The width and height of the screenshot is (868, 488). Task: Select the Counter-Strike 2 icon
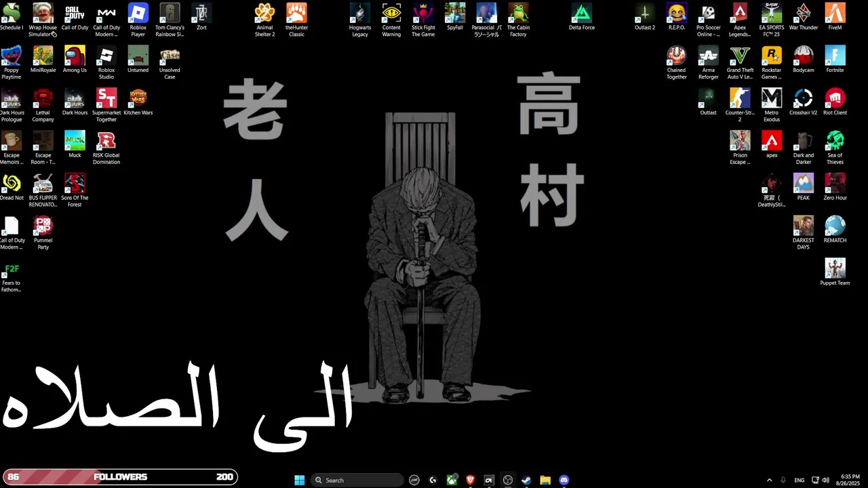coord(740,105)
